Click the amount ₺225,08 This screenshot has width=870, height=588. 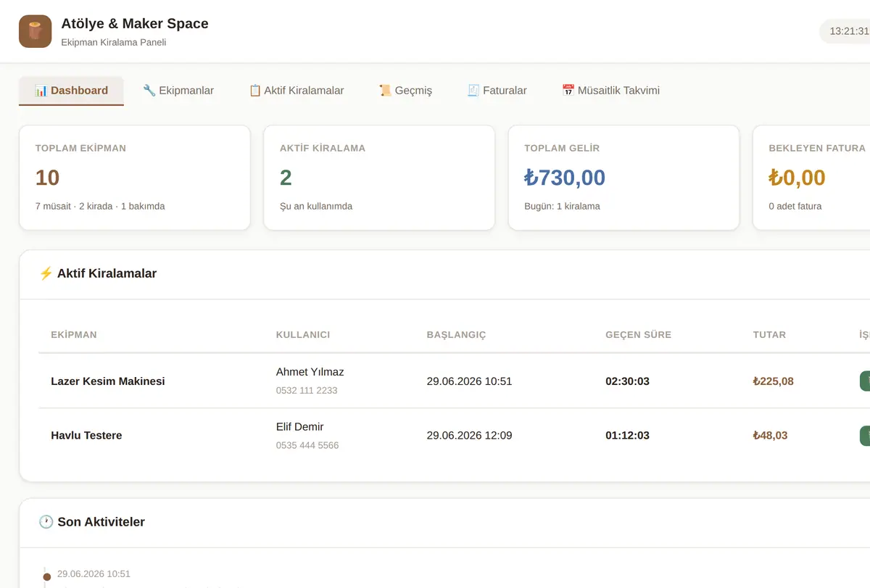(x=774, y=381)
